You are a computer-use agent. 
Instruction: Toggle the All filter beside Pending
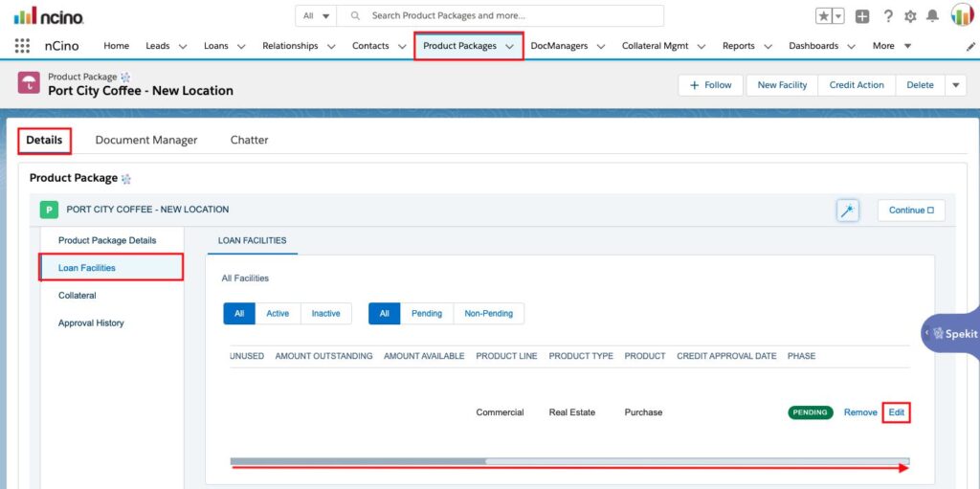click(385, 313)
